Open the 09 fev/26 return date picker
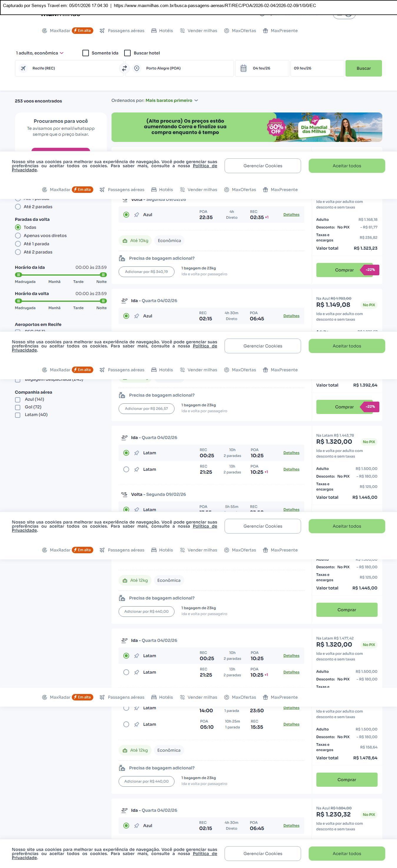This screenshot has width=397, height=868. pyautogui.click(x=317, y=68)
